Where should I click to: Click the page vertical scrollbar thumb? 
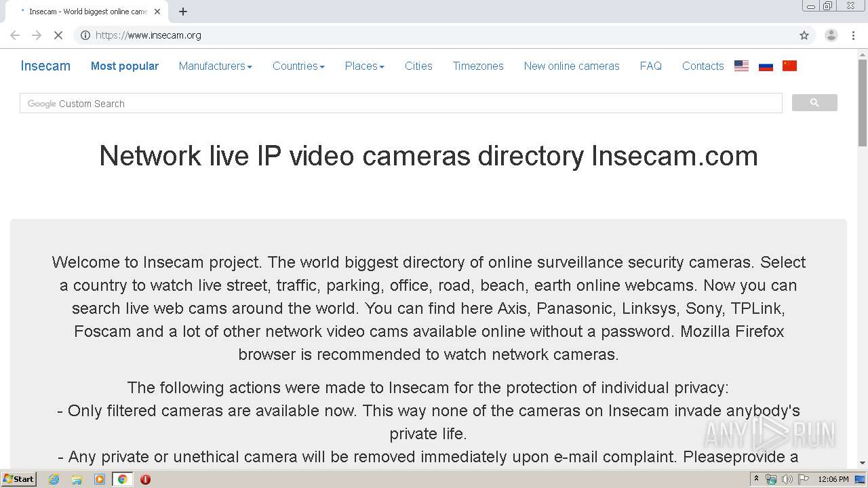coord(863,102)
